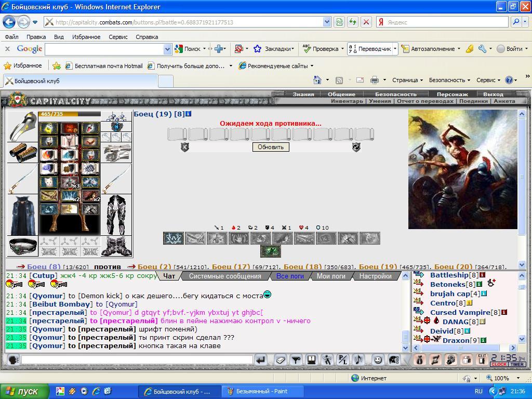Open address bar history dropdown
The width and height of the screenshot is (532, 399).
(x=327, y=22)
